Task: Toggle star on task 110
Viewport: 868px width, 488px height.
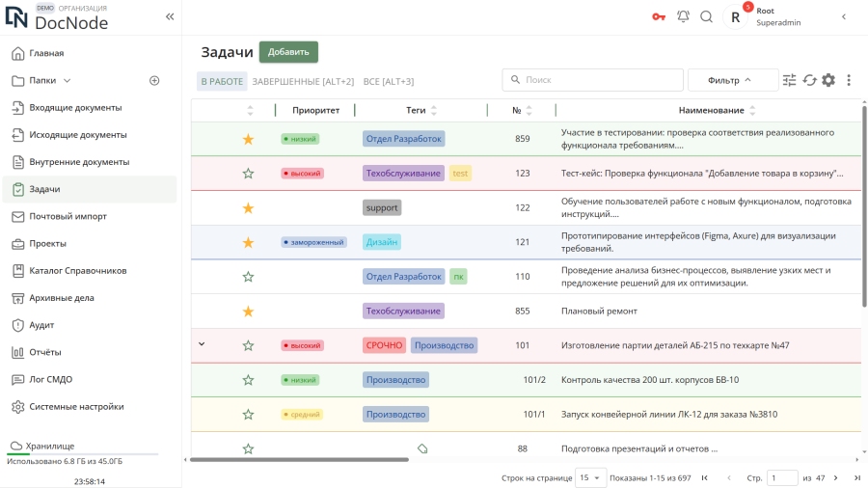Action: click(x=248, y=277)
